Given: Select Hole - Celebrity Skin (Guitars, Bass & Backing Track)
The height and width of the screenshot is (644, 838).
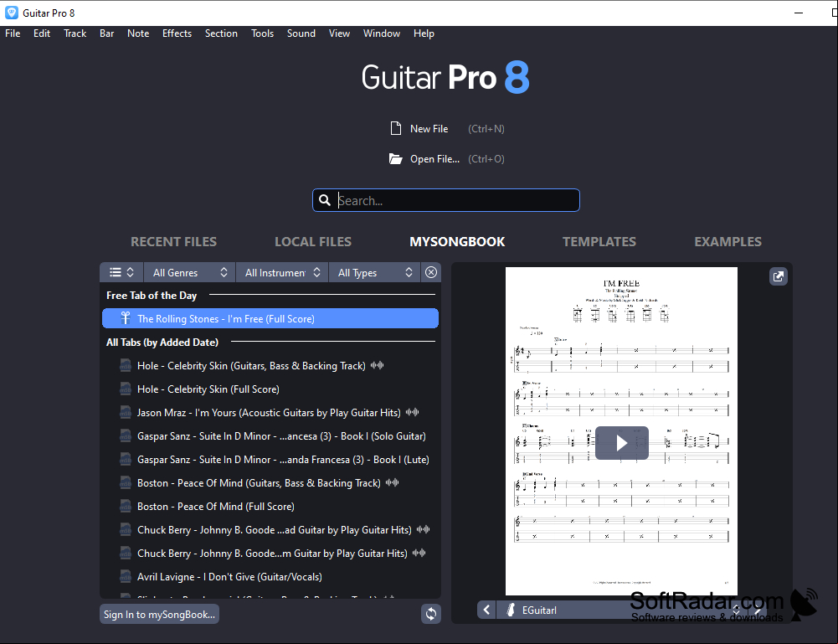Looking at the screenshot, I should (x=270, y=366).
